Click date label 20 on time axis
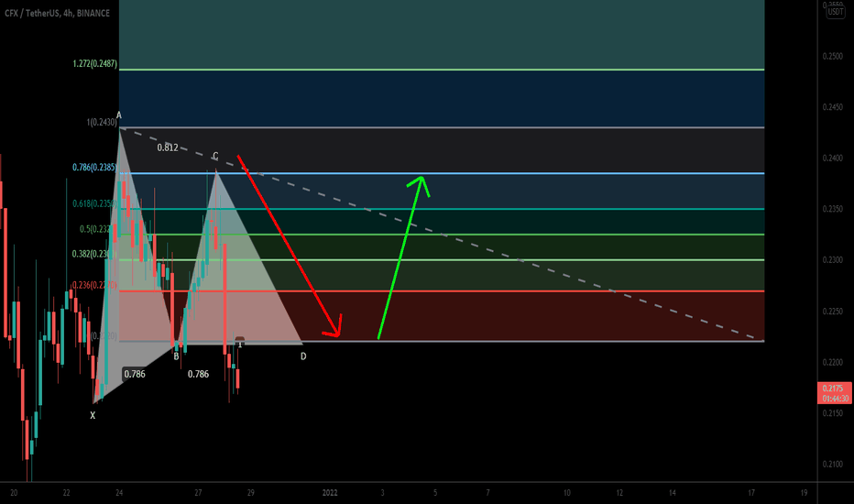The image size is (854, 504). coord(14,493)
